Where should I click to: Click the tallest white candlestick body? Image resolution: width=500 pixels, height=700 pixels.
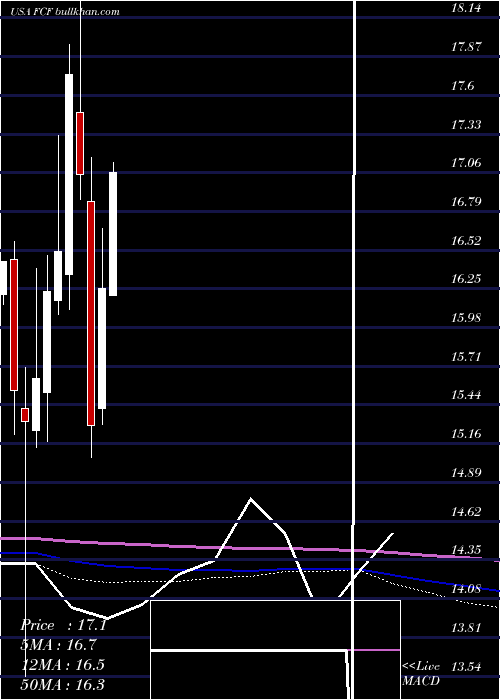click(69, 175)
